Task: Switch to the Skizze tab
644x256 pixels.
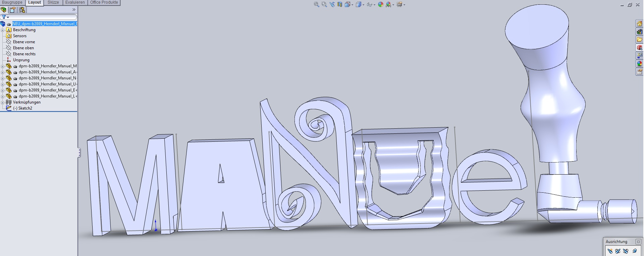Action: pyautogui.click(x=53, y=2)
